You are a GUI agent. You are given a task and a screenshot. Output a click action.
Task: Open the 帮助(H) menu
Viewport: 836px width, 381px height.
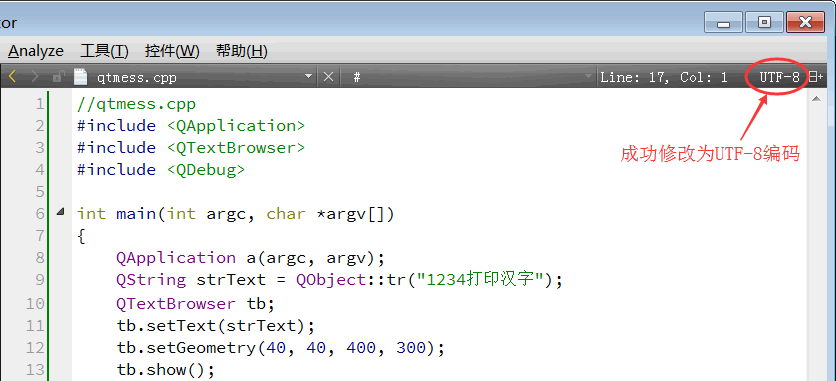point(242,51)
